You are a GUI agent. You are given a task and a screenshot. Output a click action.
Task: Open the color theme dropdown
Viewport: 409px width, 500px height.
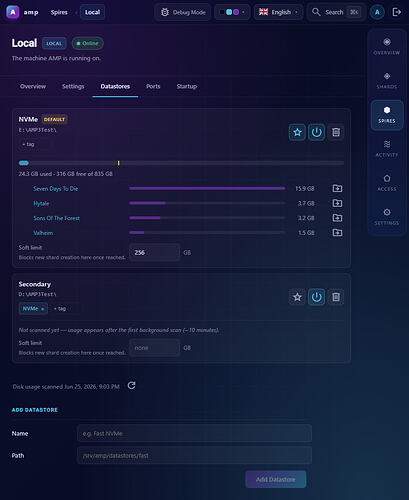[232, 12]
